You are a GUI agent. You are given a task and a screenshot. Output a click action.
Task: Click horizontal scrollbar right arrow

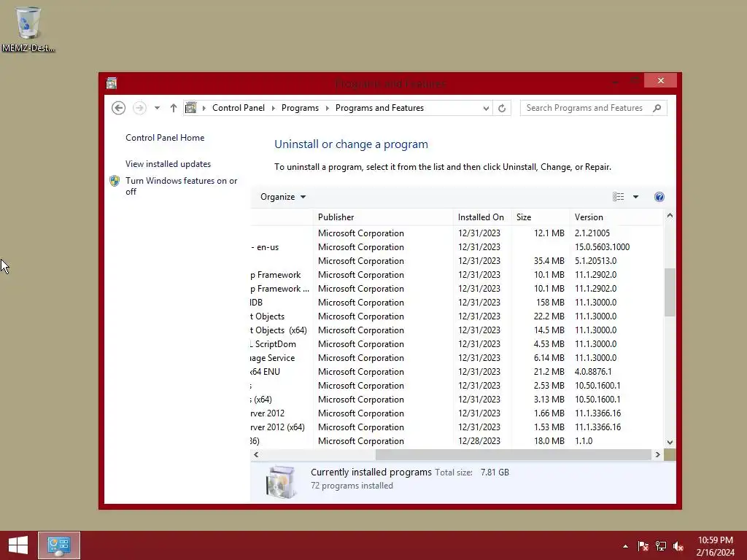pos(657,455)
